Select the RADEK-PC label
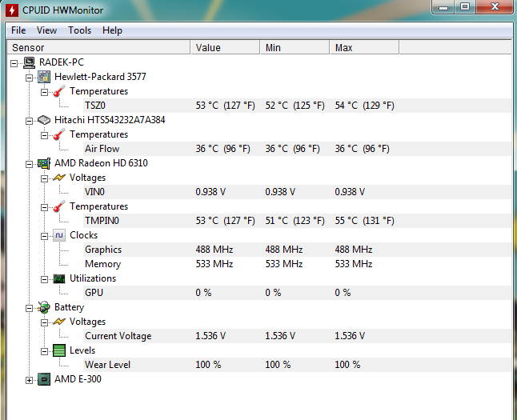This screenshot has height=420, width=517. tap(62, 62)
